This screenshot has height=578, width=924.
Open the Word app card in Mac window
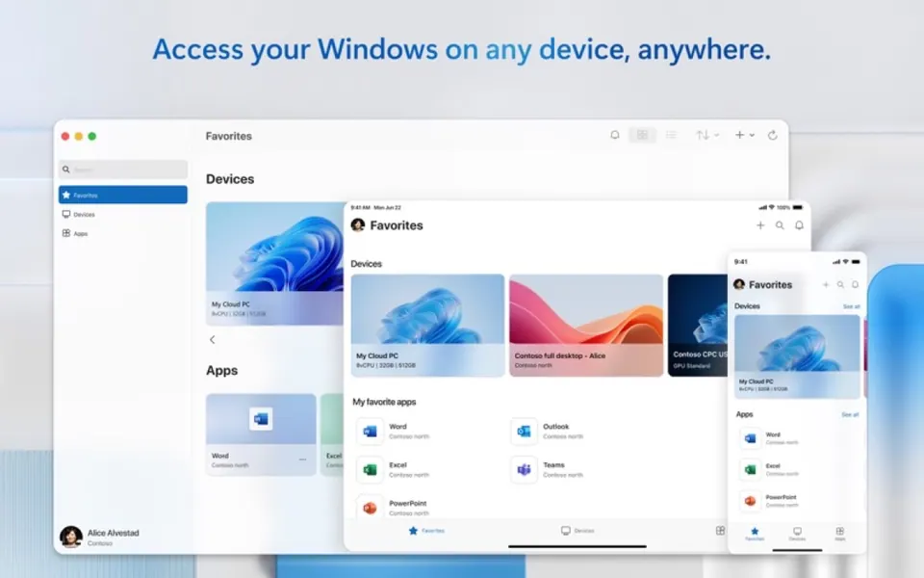[x=261, y=434]
